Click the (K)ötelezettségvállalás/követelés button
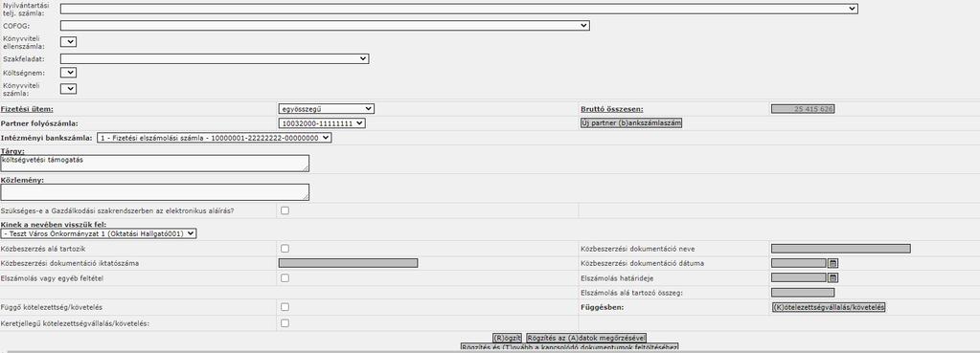This screenshot has height=353, width=980. 829,307
